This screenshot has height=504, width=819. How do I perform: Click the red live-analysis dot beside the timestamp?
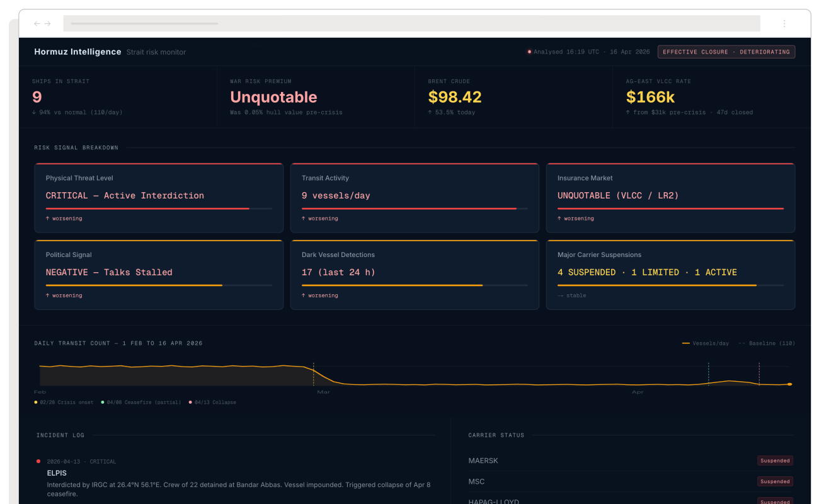(530, 52)
